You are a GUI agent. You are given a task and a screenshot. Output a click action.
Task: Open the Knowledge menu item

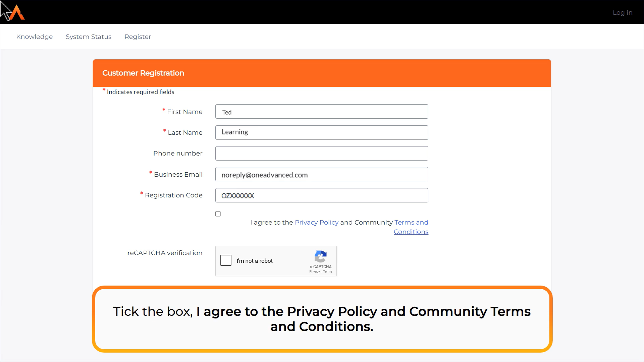point(34,37)
